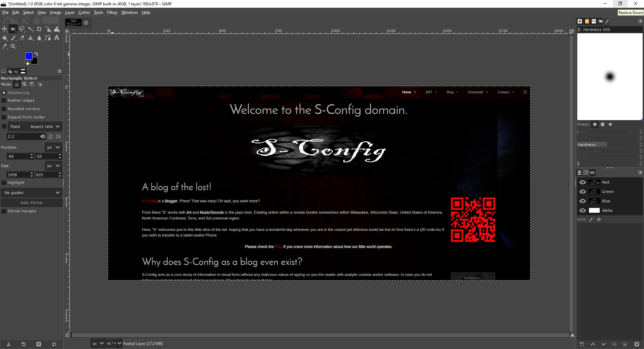Click the black background color swatch

point(36,62)
